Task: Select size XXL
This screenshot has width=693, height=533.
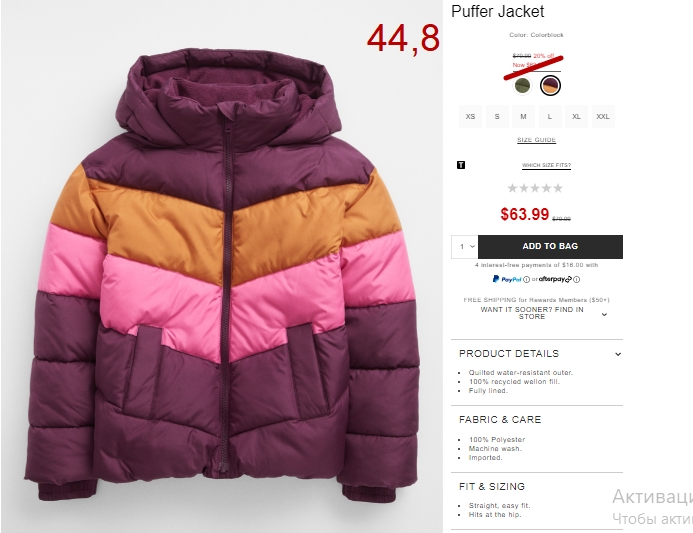Action: pyautogui.click(x=603, y=117)
